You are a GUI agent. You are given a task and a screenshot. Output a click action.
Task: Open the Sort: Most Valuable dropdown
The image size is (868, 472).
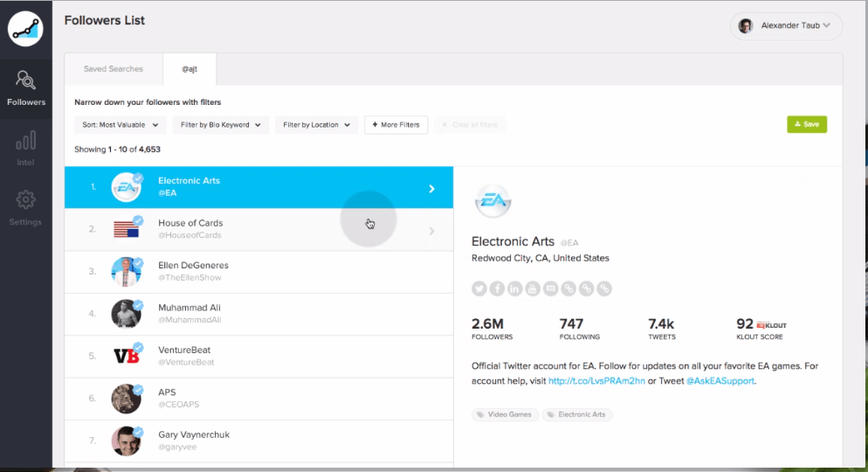(x=121, y=125)
